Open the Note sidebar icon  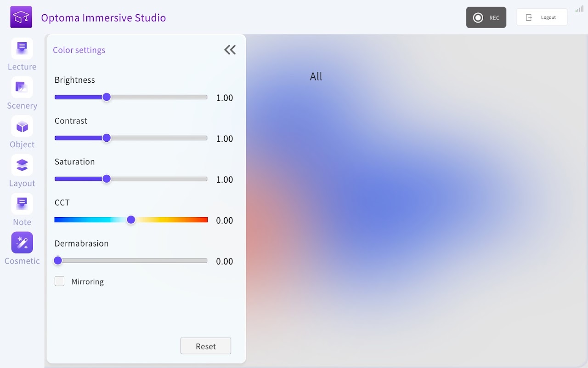[x=22, y=204]
